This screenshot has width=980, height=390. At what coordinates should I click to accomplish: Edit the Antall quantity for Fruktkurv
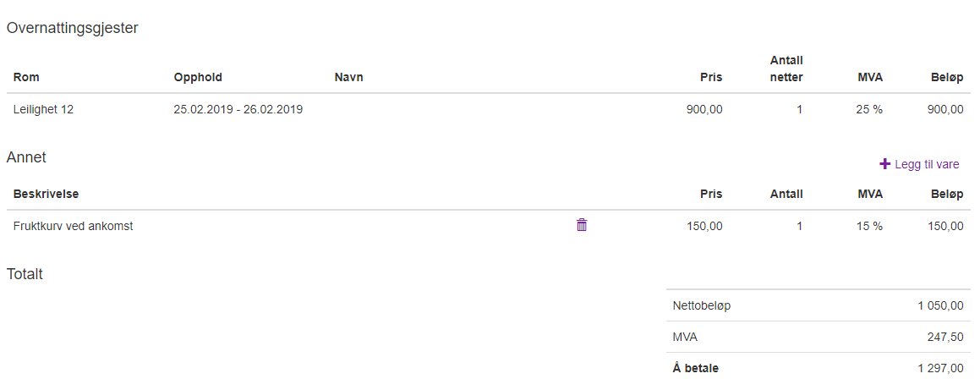pos(799,226)
